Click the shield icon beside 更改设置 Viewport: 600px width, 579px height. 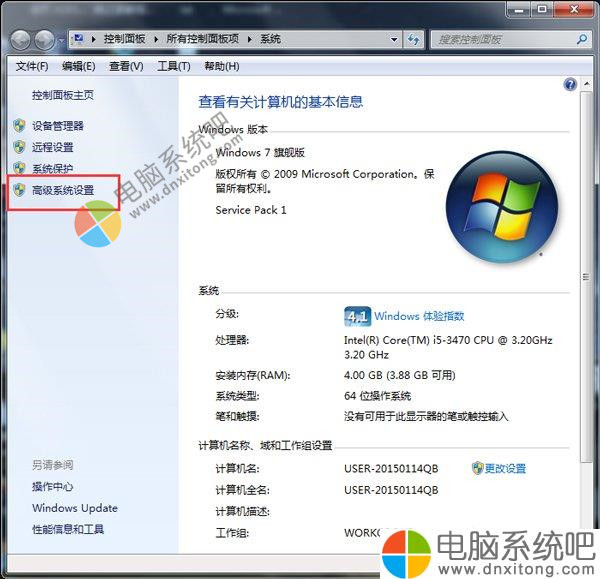478,468
